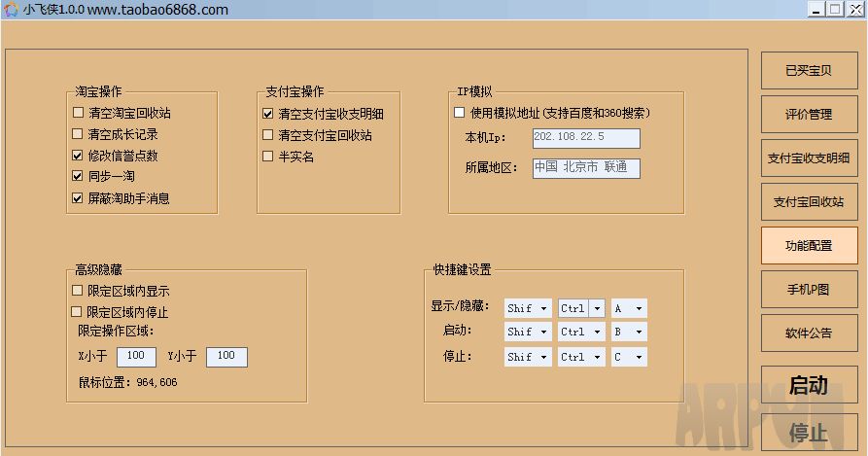
Task: Click the 本机Ip input field
Action: 586,138
